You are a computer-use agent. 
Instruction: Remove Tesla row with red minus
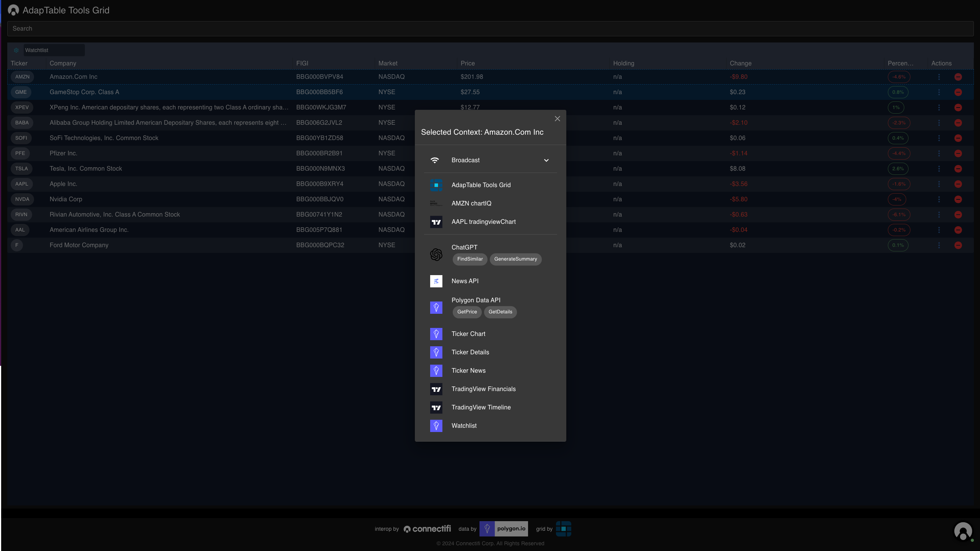click(958, 169)
